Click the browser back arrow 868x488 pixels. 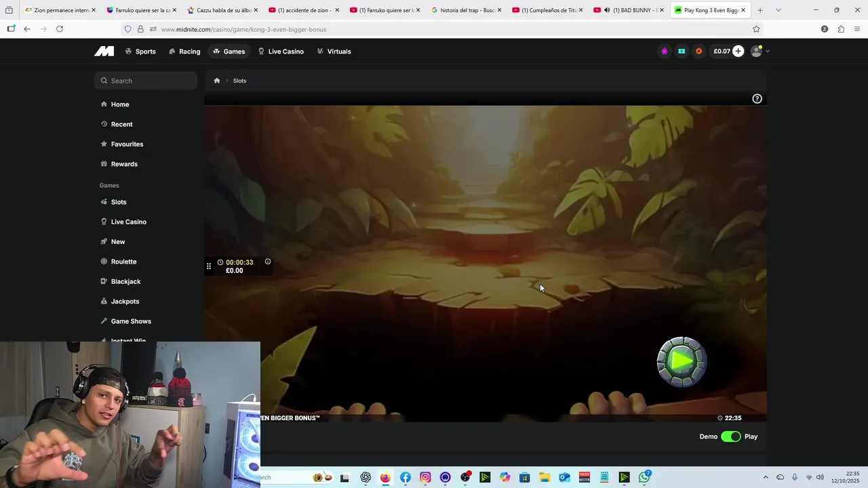pyautogui.click(x=27, y=29)
